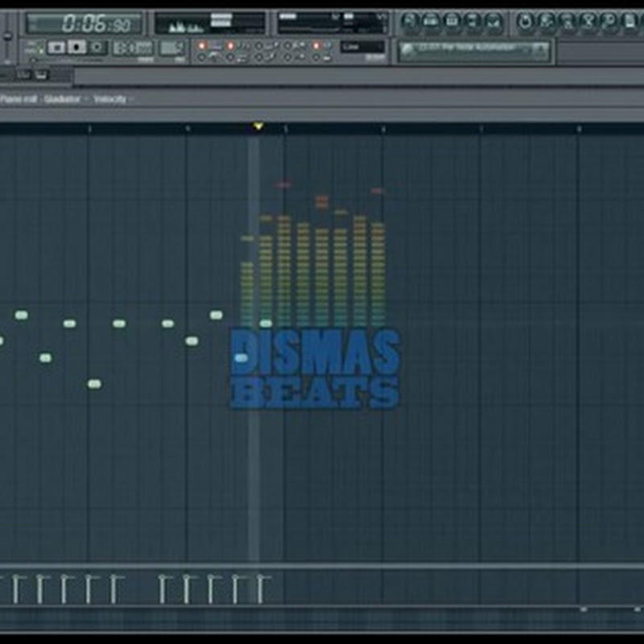Open the audio editor shortcut icon

point(547,21)
